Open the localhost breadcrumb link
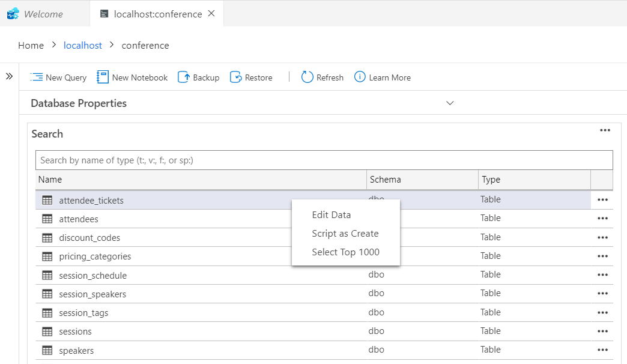The height and width of the screenshot is (364, 627). (x=83, y=46)
